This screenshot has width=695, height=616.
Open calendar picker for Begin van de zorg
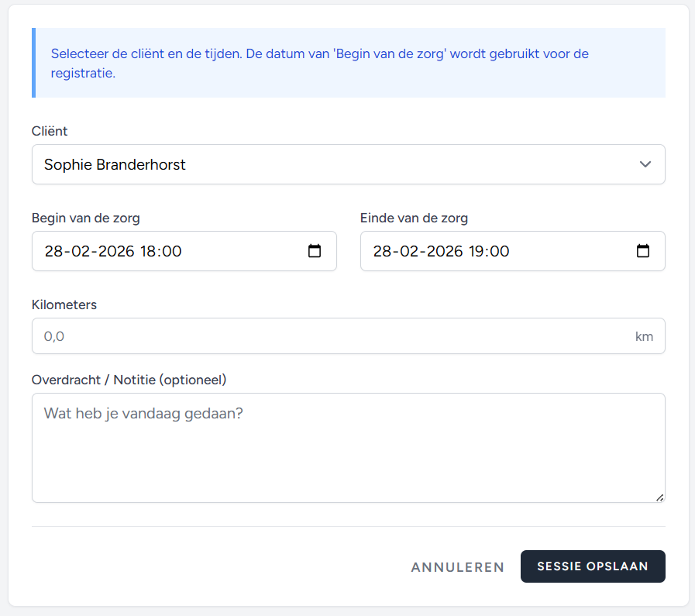[315, 251]
